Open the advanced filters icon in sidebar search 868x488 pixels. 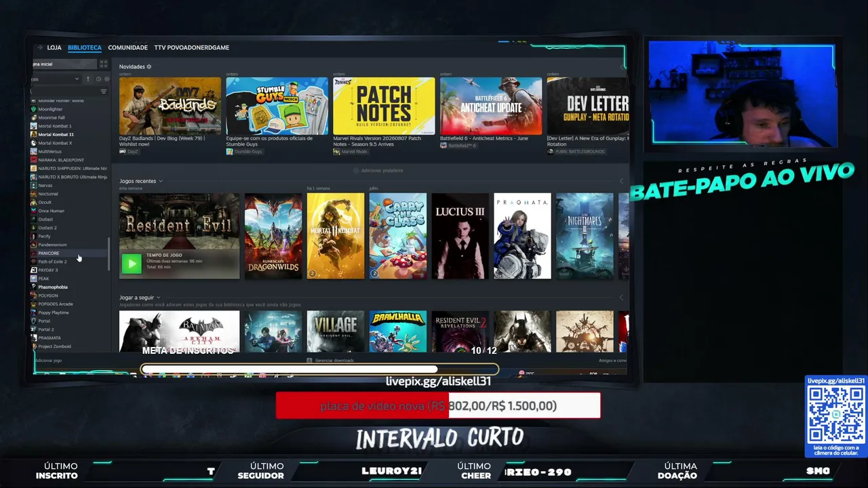104,91
